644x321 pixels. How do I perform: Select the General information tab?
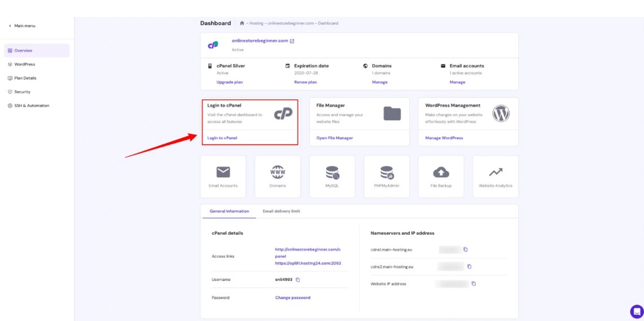click(229, 211)
